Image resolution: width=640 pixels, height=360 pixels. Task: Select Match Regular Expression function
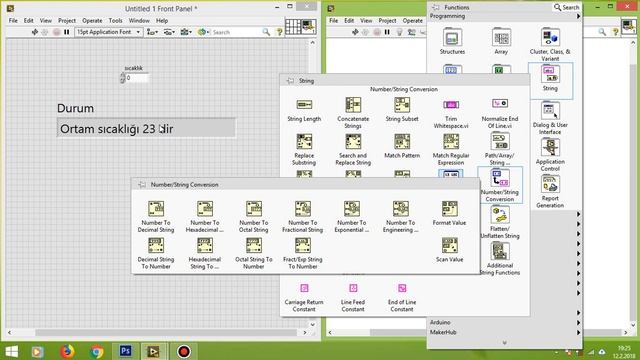[x=451, y=149]
